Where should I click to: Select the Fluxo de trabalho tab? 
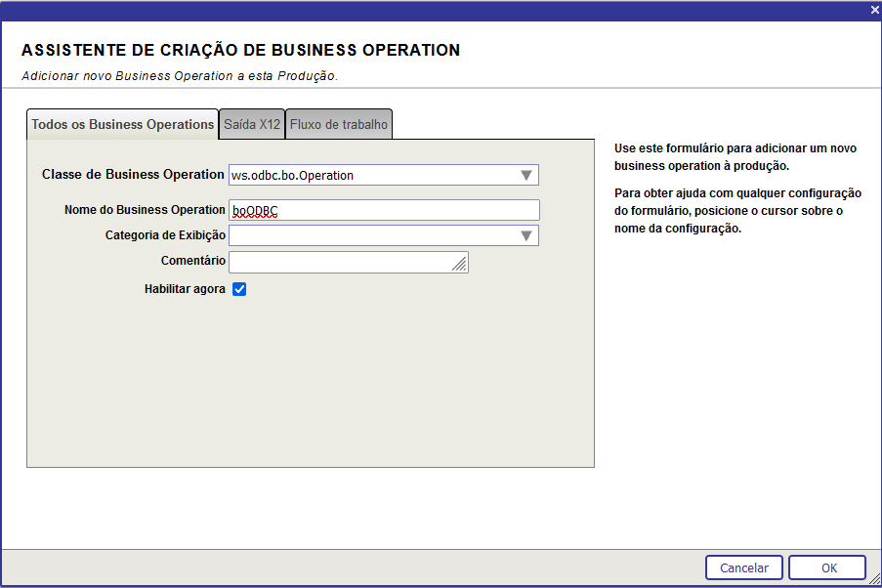339,125
